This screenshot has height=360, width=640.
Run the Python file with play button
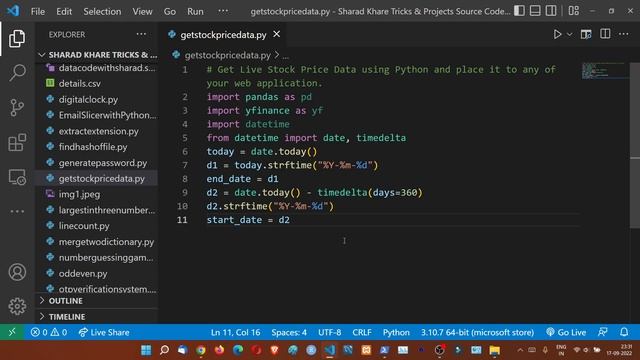point(557,34)
